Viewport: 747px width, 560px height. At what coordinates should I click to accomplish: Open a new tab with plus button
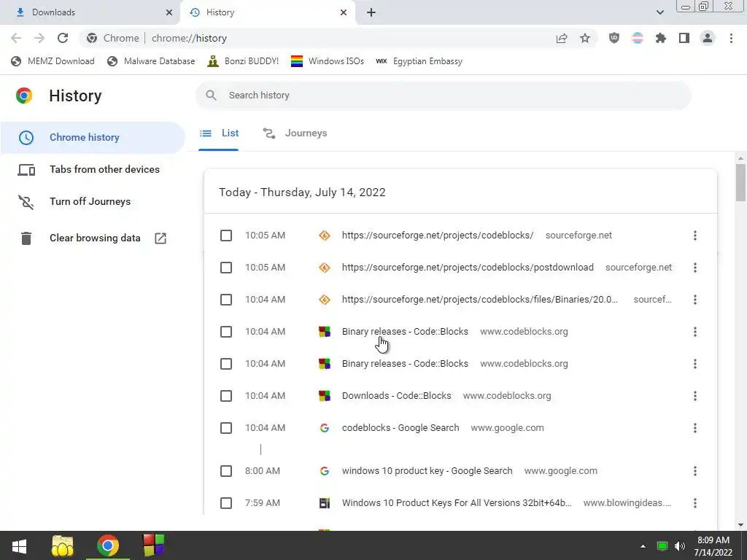(371, 12)
